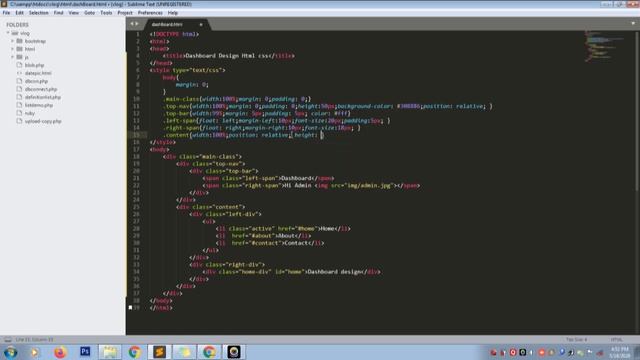Open the File menu

pyautogui.click(x=6, y=13)
